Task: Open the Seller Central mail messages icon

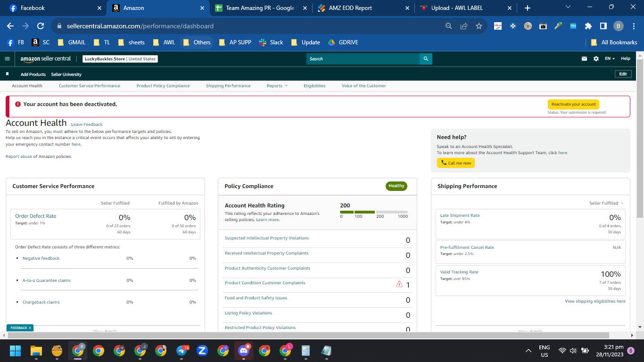Action: click(585, 59)
